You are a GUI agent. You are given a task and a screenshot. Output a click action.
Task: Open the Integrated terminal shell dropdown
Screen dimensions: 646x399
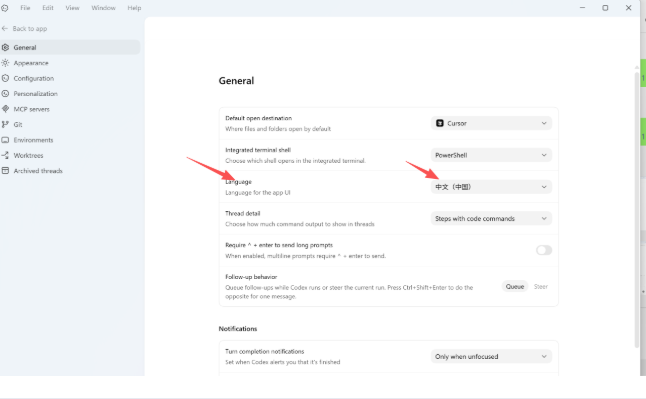click(491, 155)
